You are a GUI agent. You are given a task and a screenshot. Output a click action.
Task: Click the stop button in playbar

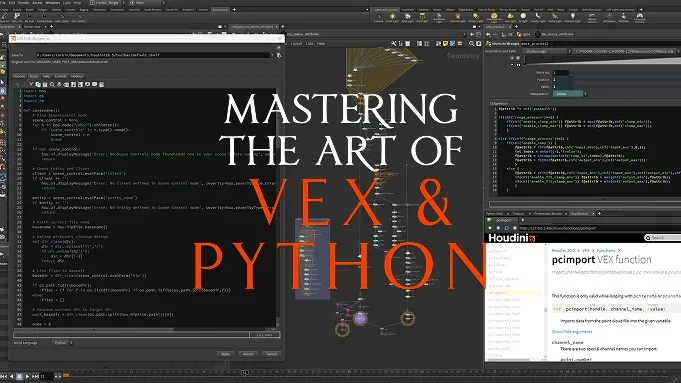(x=20, y=376)
